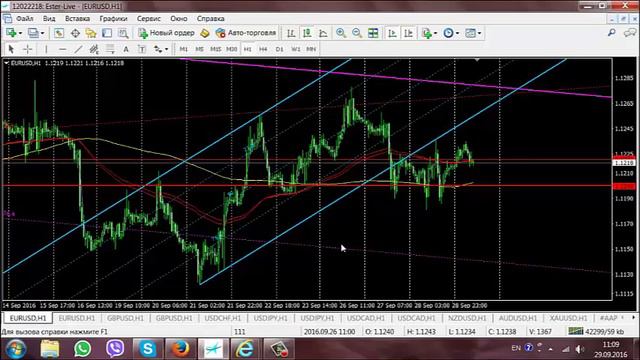Open the chart templates icon
This screenshot has width=640, height=360.
tap(470, 33)
